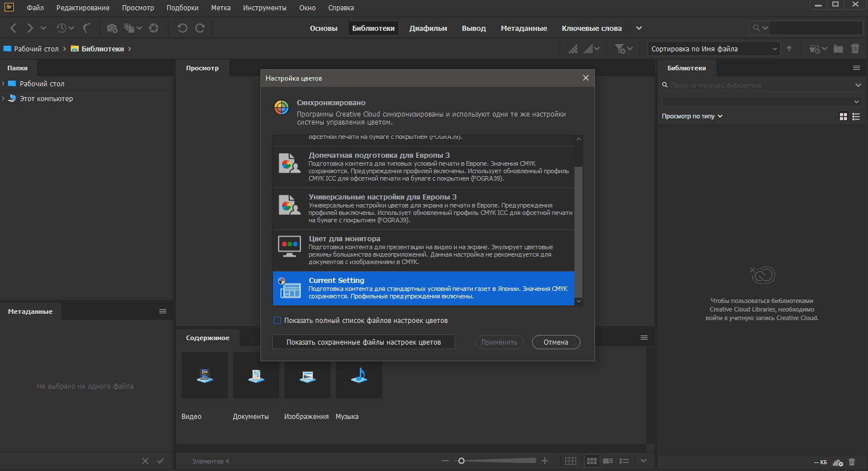
Task: Expand the Этот компьютер folder tree
Action: 3,99
